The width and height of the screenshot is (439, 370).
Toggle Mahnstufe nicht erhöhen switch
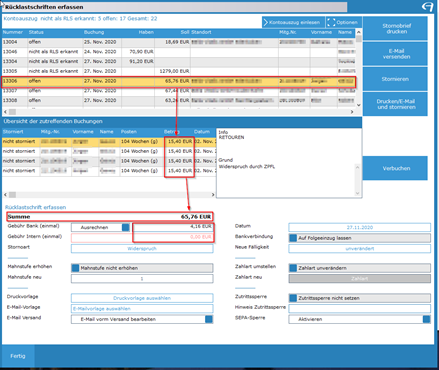75,268
